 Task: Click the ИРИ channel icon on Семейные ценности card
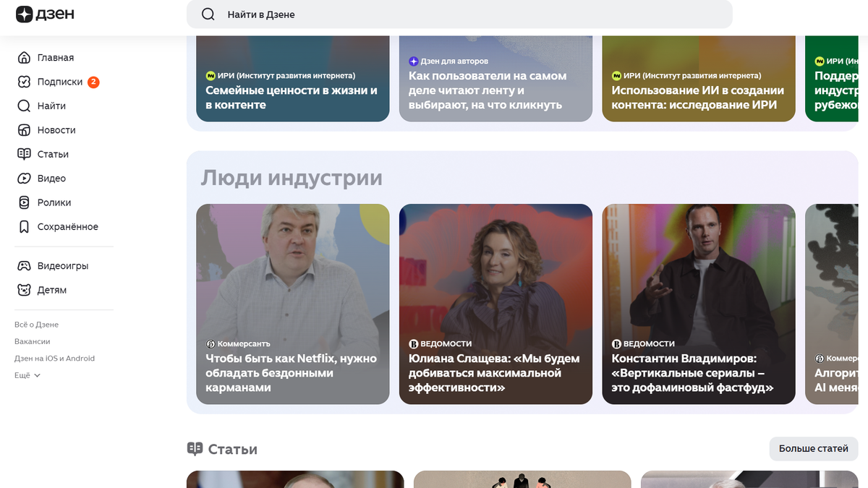tap(210, 75)
